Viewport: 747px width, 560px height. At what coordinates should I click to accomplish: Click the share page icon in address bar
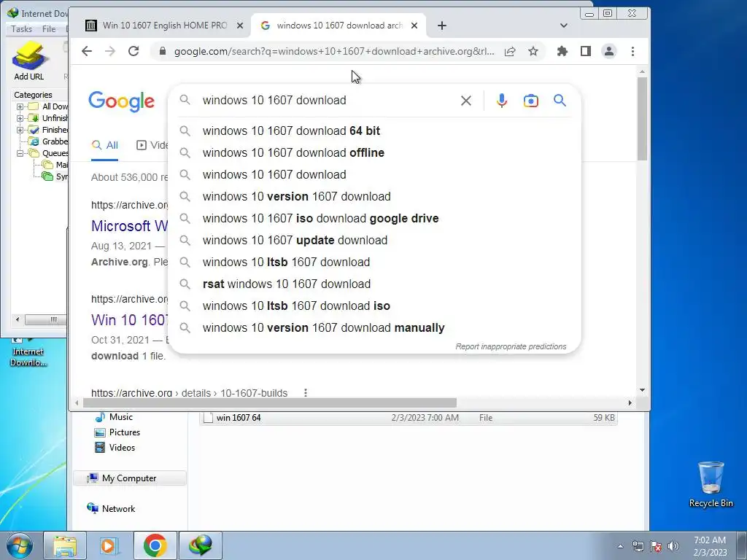point(510,52)
